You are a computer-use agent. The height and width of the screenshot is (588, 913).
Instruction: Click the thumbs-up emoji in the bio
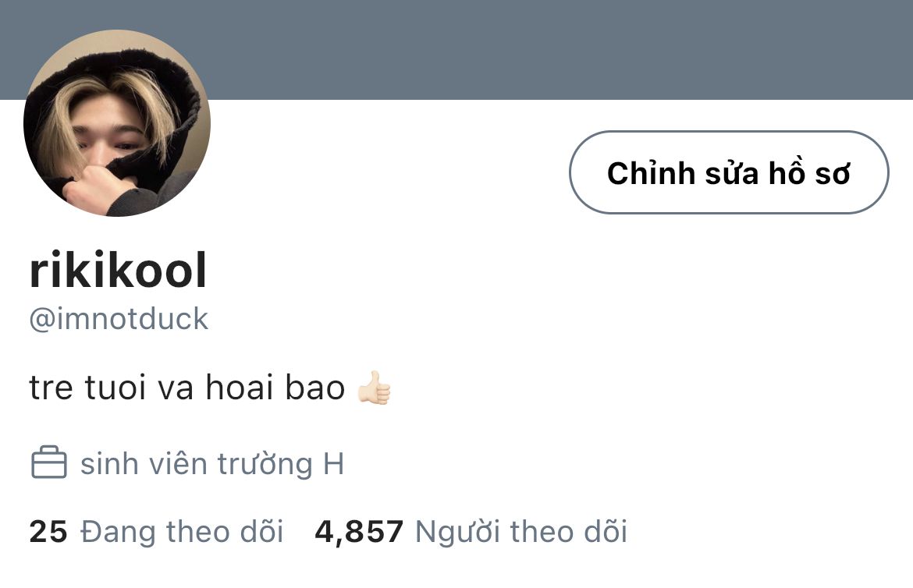[374, 388]
